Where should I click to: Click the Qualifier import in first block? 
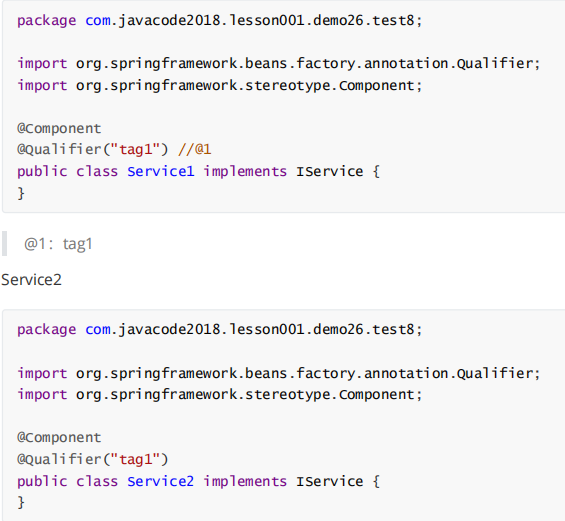279,64
